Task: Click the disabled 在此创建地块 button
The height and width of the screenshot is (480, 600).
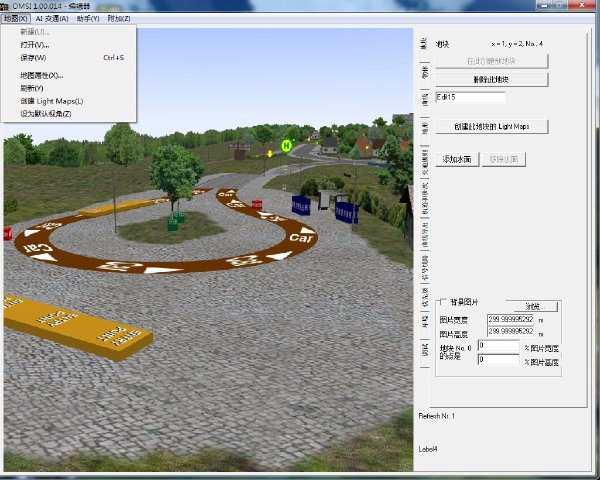Action: (x=492, y=61)
